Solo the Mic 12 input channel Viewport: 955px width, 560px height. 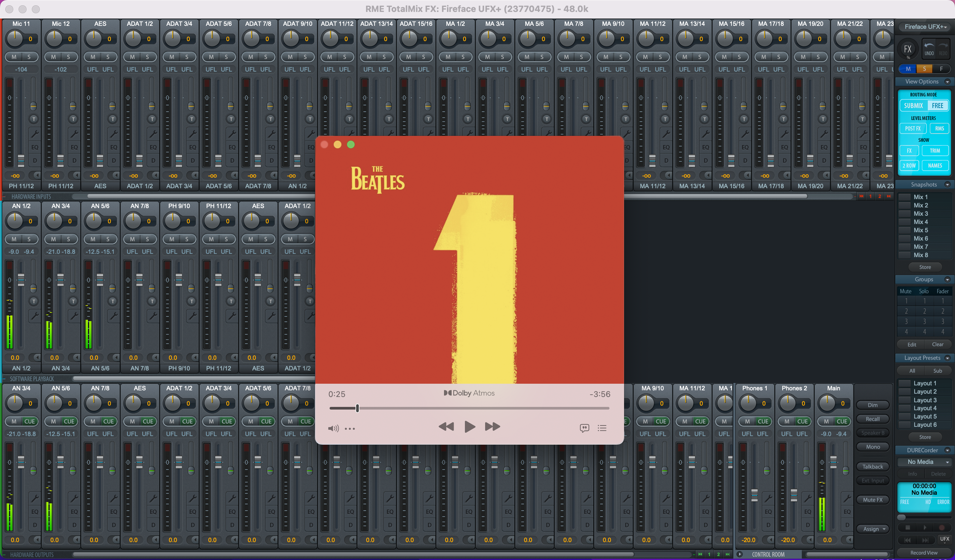coord(69,57)
